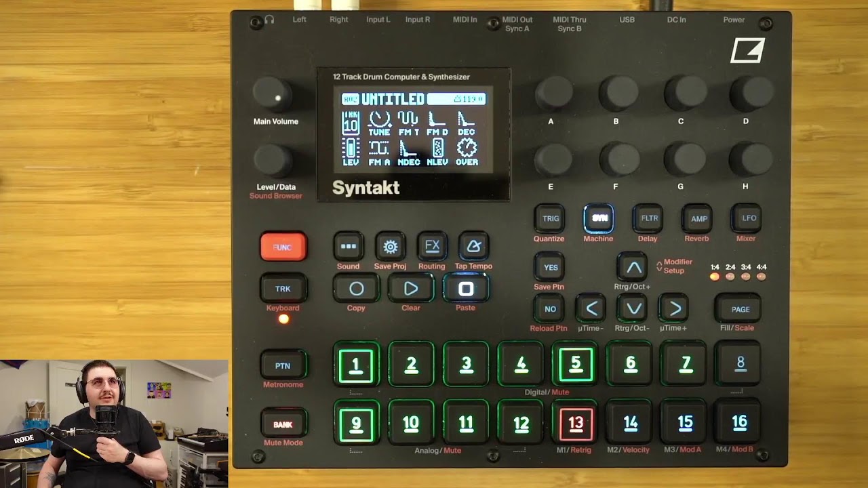The width and height of the screenshot is (868, 488).
Task: Click the FM D parameter icon on screen
Action: click(437, 123)
